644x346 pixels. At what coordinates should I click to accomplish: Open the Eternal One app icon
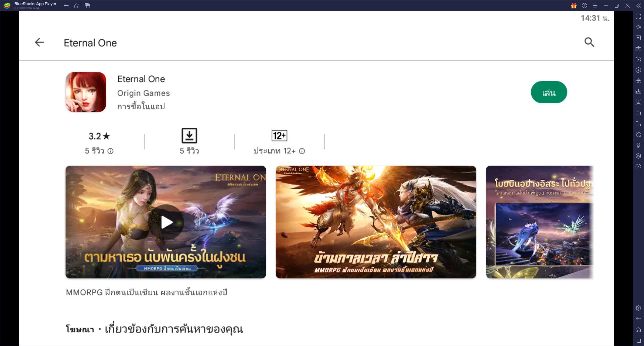[x=86, y=92]
